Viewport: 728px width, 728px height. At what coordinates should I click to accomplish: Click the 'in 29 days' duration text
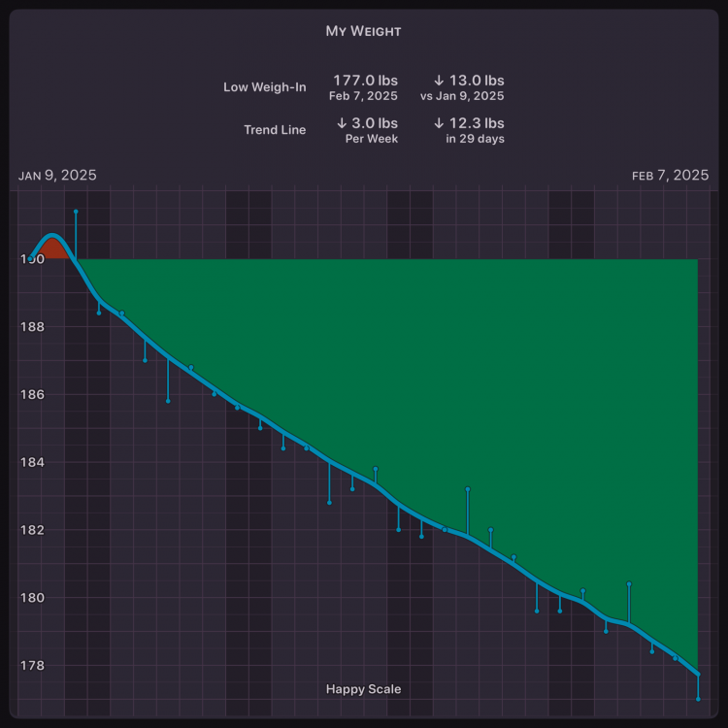click(x=475, y=139)
